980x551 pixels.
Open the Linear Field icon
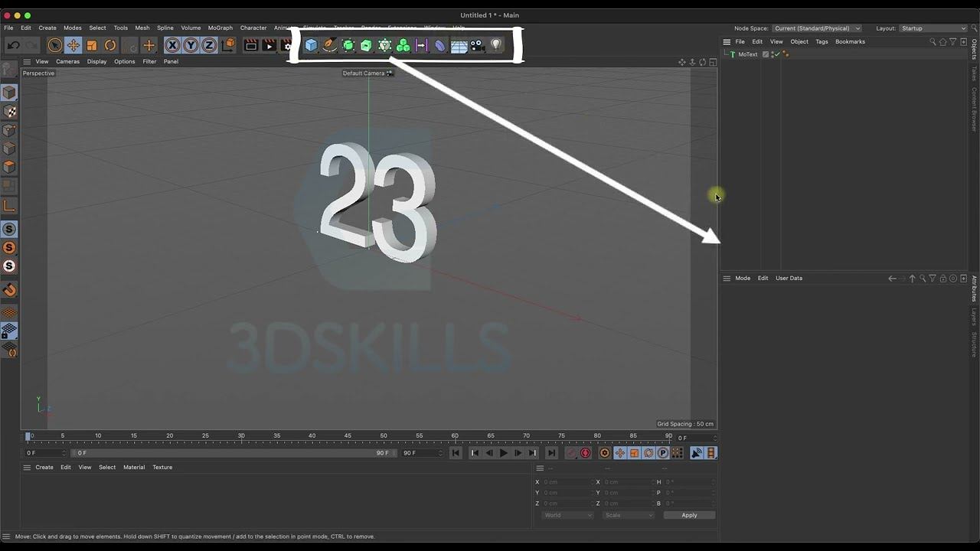point(421,46)
